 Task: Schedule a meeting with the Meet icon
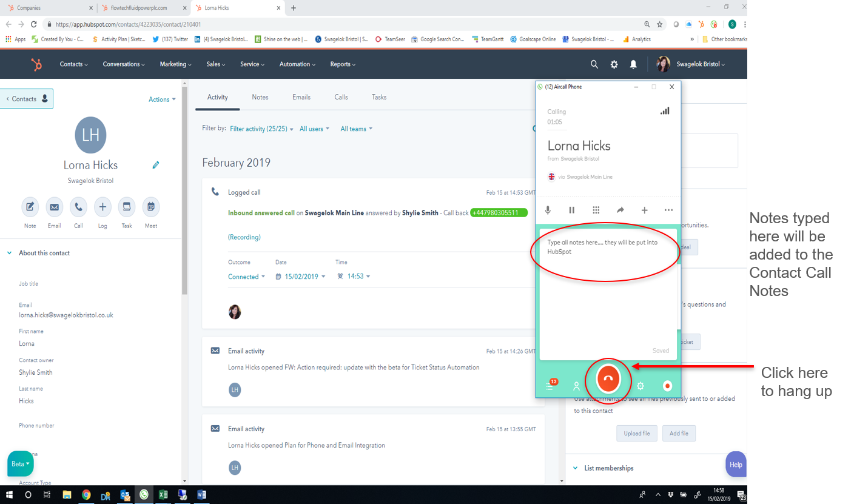(x=151, y=207)
